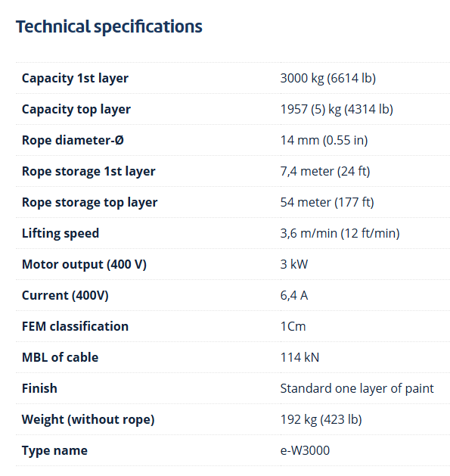450x476 pixels.
Task: Click the Current (400V) label
Action: pyautogui.click(x=65, y=295)
